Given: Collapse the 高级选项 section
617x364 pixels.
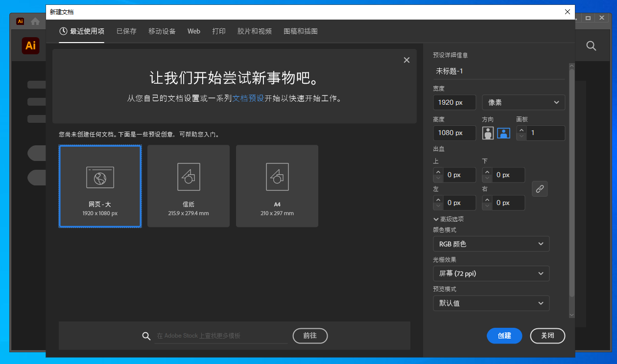Looking at the screenshot, I should [449, 219].
